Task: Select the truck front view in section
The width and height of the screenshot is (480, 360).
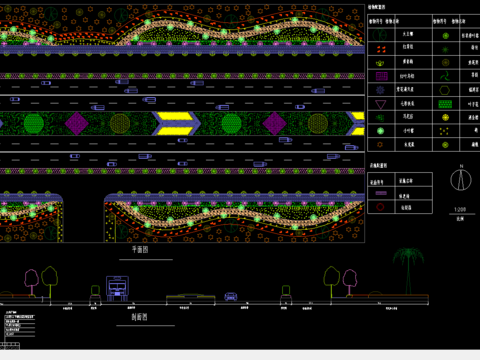Action: pyautogui.click(x=117, y=288)
